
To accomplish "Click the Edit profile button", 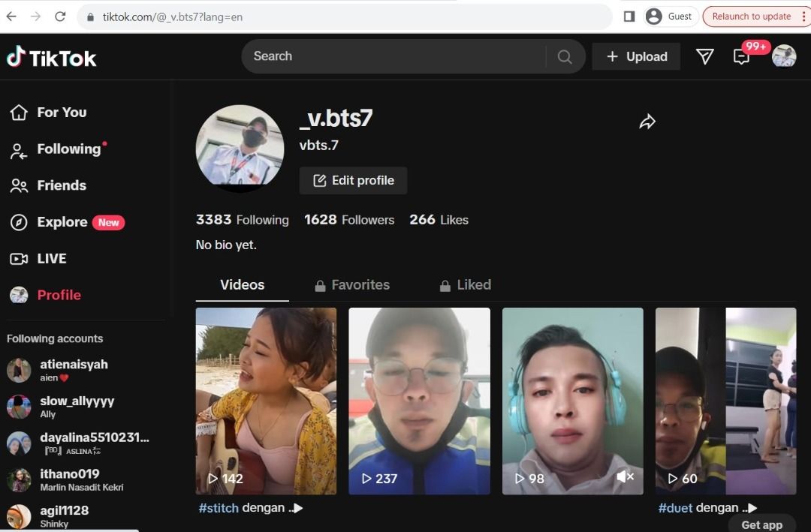I will [353, 181].
